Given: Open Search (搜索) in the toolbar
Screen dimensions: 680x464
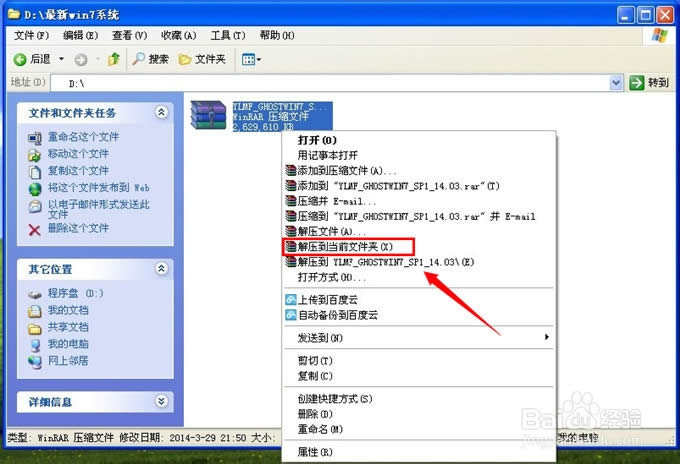Looking at the screenshot, I should (x=150, y=59).
